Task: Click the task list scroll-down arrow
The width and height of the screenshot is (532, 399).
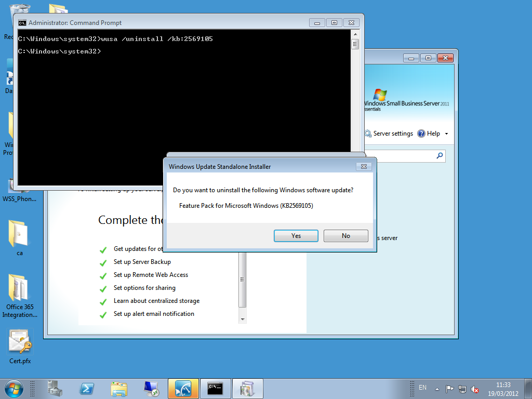Action: tap(243, 318)
